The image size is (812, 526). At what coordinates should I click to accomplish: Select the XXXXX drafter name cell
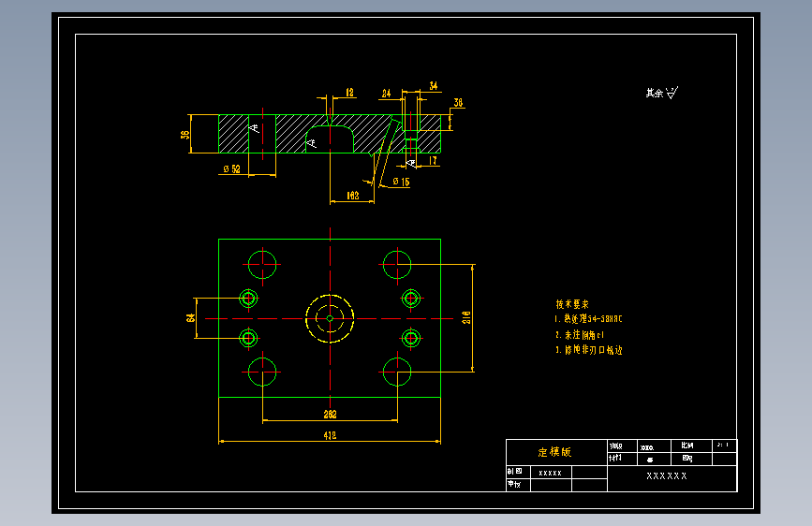pos(551,473)
